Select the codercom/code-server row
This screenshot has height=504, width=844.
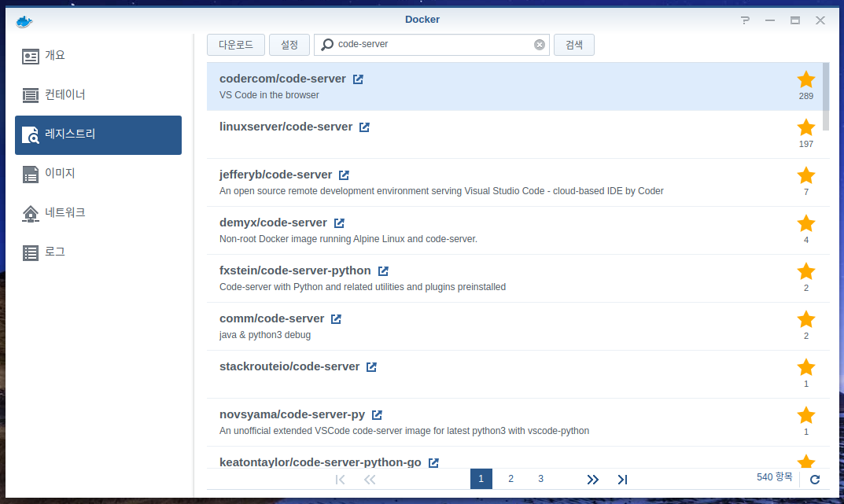pos(514,86)
